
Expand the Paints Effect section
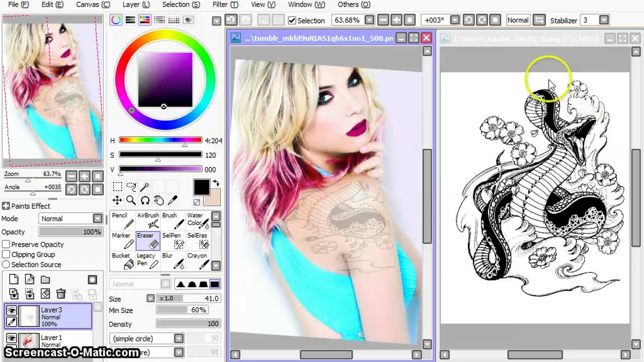[x=6, y=206]
